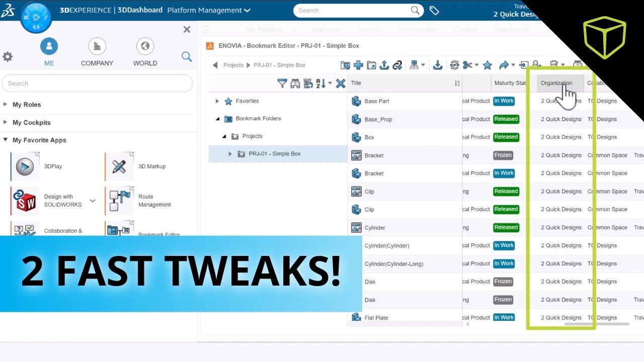644x362 pixels.
Task: Click the blue X clear icon in tree toolbar
Action: 341,83
